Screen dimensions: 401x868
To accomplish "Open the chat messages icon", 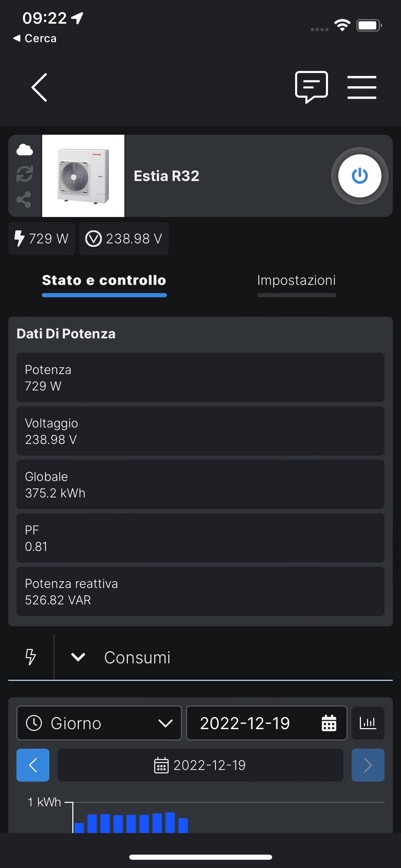I will (311, 87).
